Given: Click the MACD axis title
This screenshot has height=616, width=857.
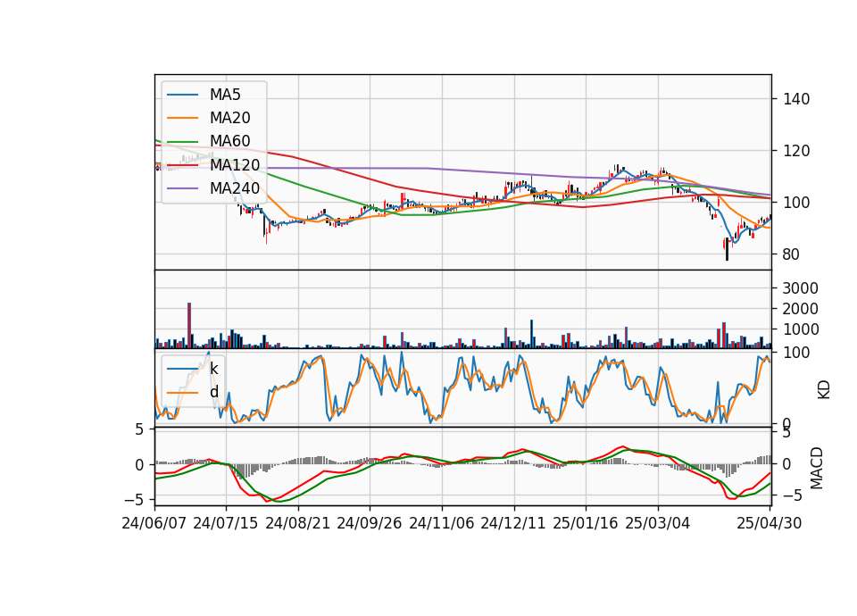Looking at the screenshot, I should click(817, 468).
